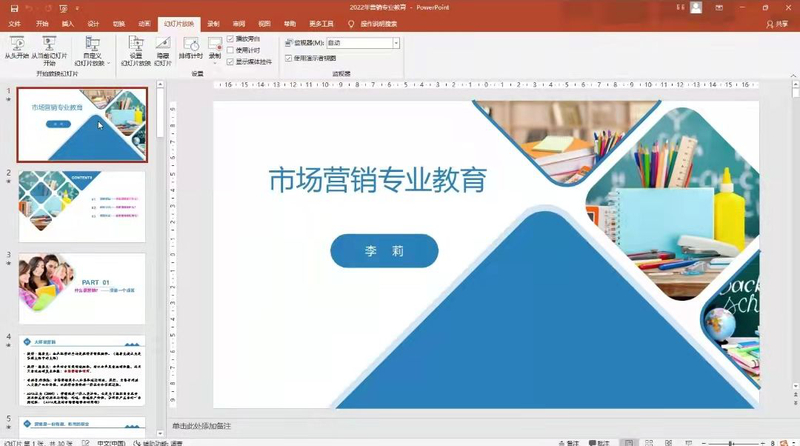Click the quotation-mark icon in title bar

pos(680,8)
